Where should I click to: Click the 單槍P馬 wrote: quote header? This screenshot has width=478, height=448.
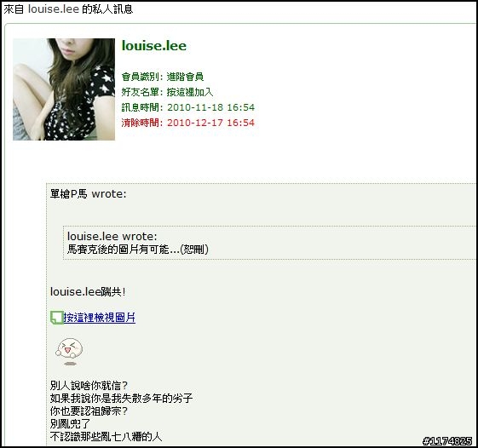(x=88, y=194)
